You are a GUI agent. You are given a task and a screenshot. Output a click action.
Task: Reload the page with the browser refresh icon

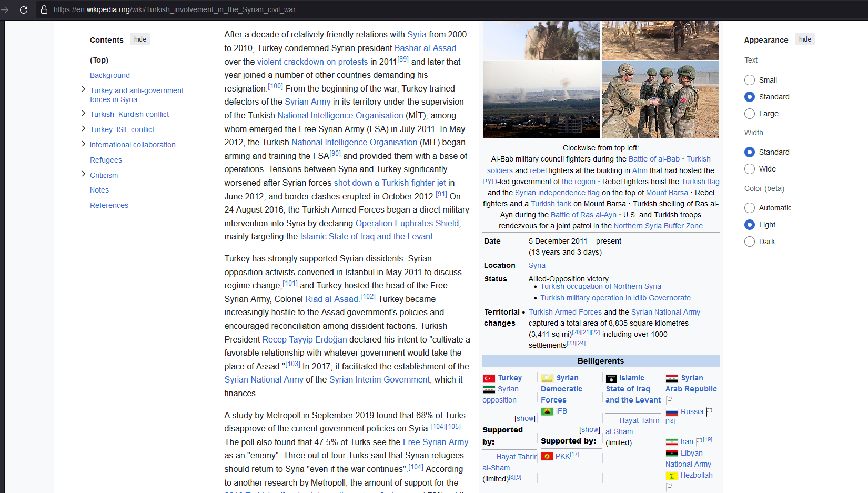[x=24, y=9]
